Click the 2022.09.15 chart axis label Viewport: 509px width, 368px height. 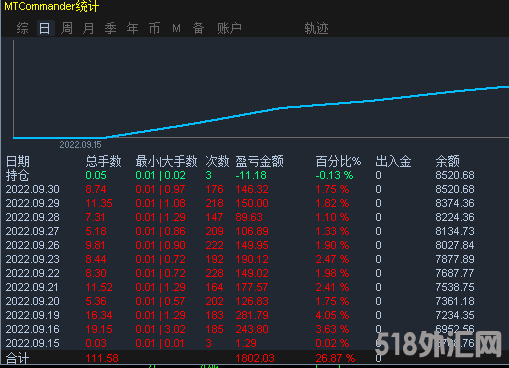(x=80, y=145)
